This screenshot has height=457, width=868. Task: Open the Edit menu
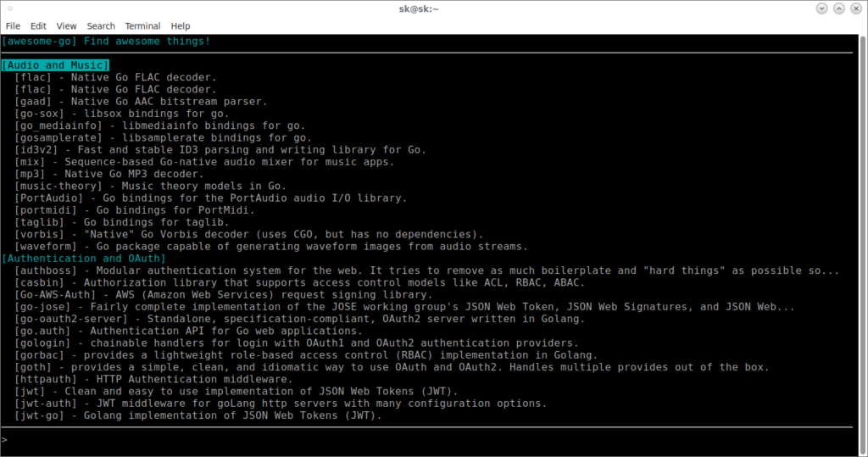pyautogui.click(x=38, y=26)
